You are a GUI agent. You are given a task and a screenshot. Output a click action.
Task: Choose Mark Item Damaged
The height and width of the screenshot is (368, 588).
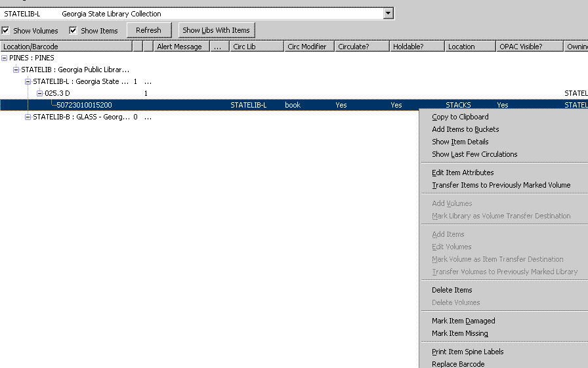[463, 321]
